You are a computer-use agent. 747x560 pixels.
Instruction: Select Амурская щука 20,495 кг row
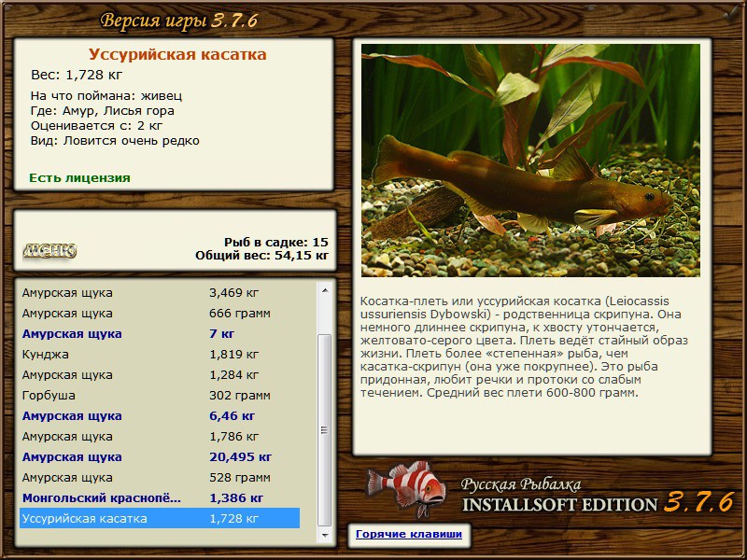[160, 456]
